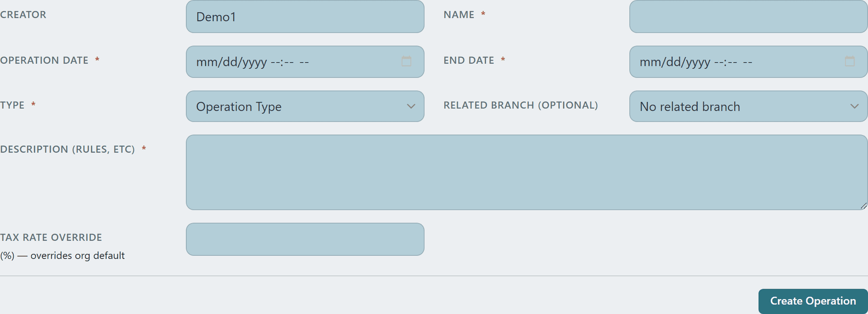868x314 pixels.
Task: Click the "TYPE" field label
Action: [12, 105]
